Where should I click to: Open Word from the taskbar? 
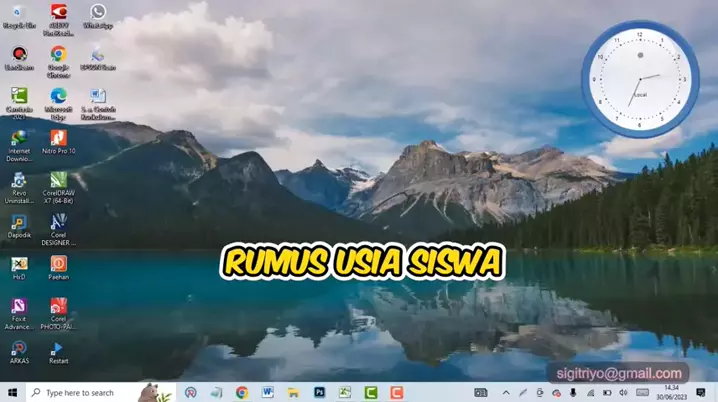point(267,392)
